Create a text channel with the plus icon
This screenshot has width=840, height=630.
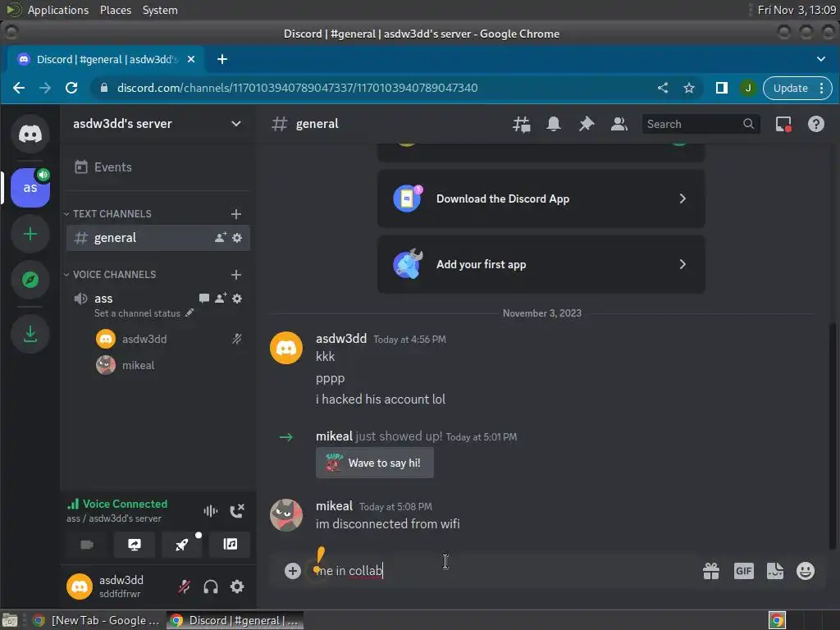(x=235, y=214)
